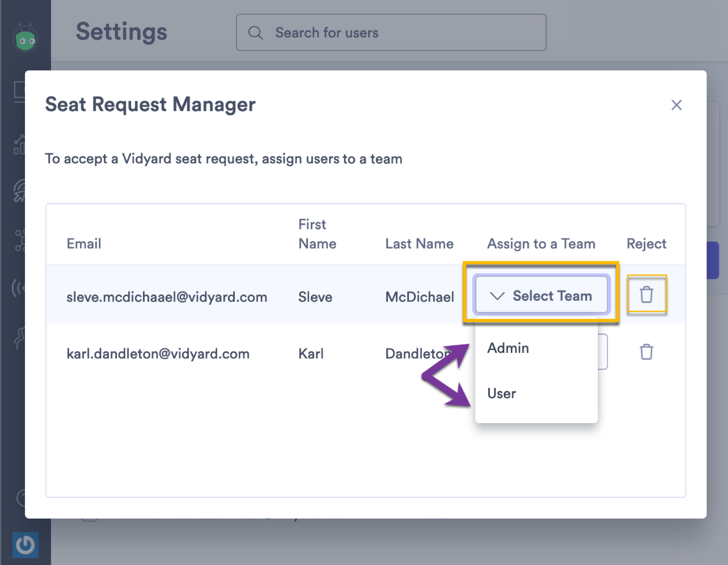Click the magnifying glass in the search bar
This screenshot has width=728, height=565.
[256, 32]
